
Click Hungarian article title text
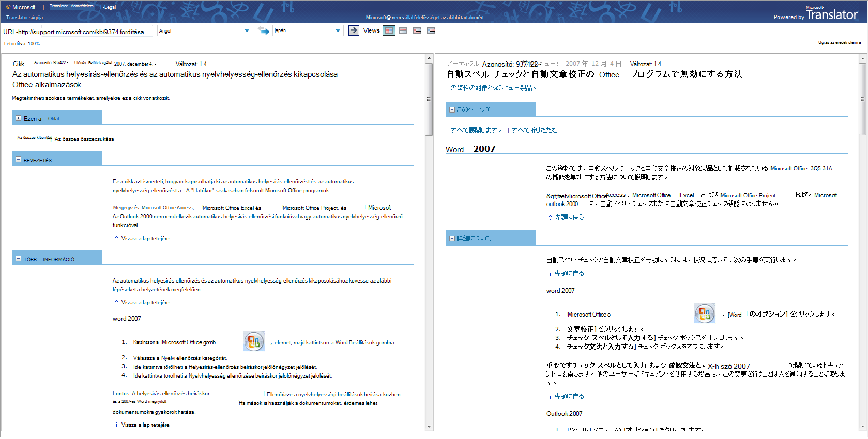[x=175, y=80]
